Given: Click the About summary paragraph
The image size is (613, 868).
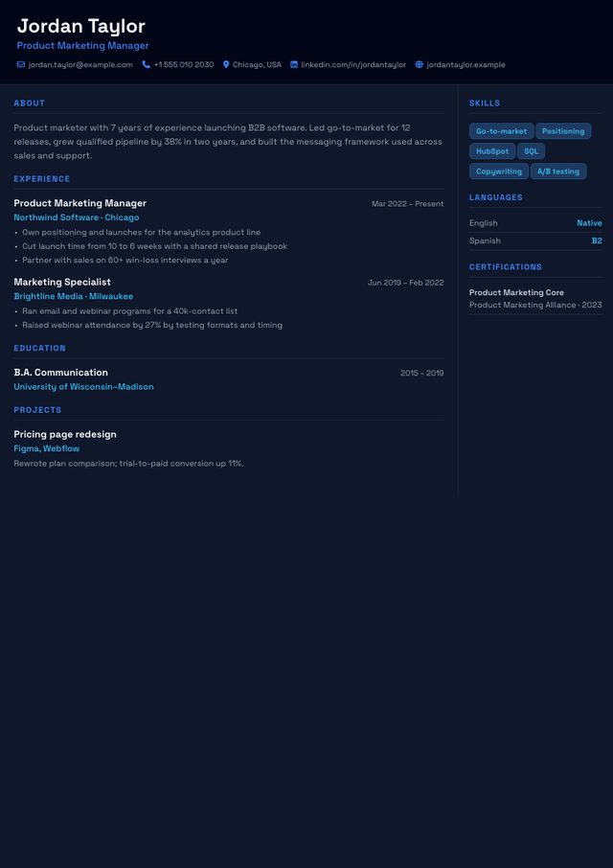Looking at the screenshot, I should coord(229,142).
